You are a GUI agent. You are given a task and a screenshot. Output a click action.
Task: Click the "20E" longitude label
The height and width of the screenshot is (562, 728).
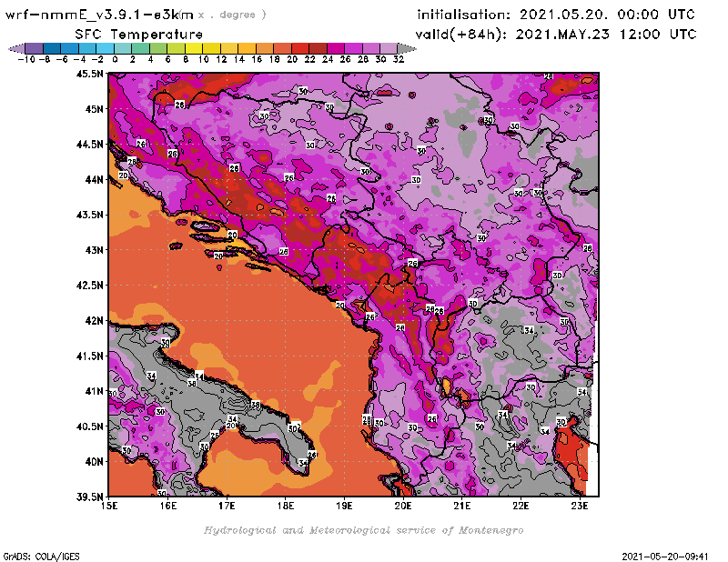[x=403, y=506]
